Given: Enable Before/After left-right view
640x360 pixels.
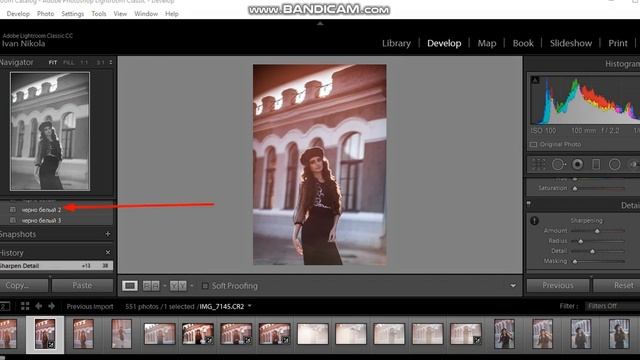Looking at the screenshot, I should coord(151,286).
